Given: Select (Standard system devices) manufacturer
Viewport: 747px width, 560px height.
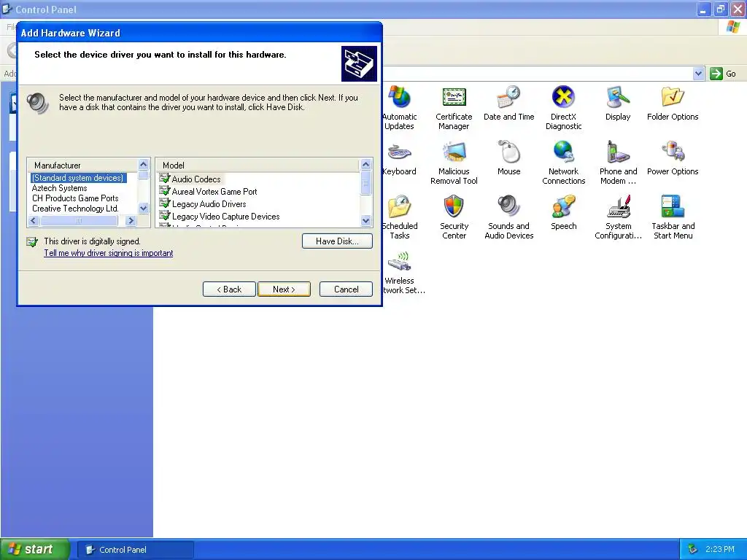Looking at the screenshot, I should click(x=78, y=178).
